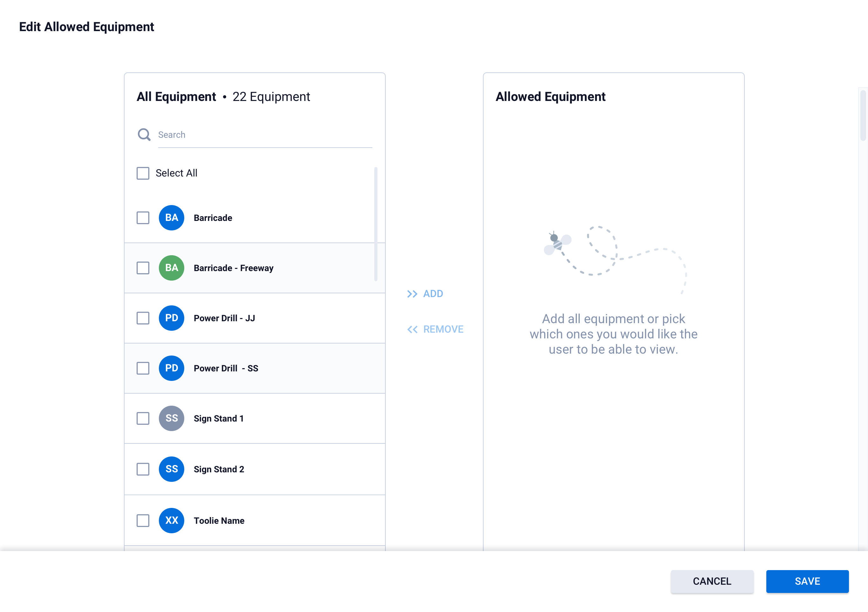Click the equipment list scrollbar

point(376,224)
